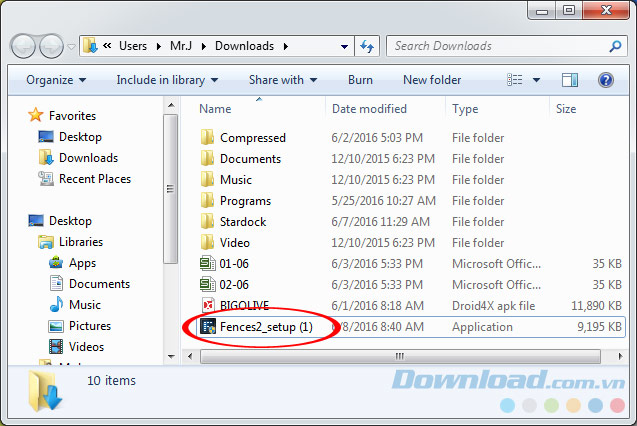Screen dimensions: 637x426
Task: Open the Share with menu
Action: click(x=283, y=80)
